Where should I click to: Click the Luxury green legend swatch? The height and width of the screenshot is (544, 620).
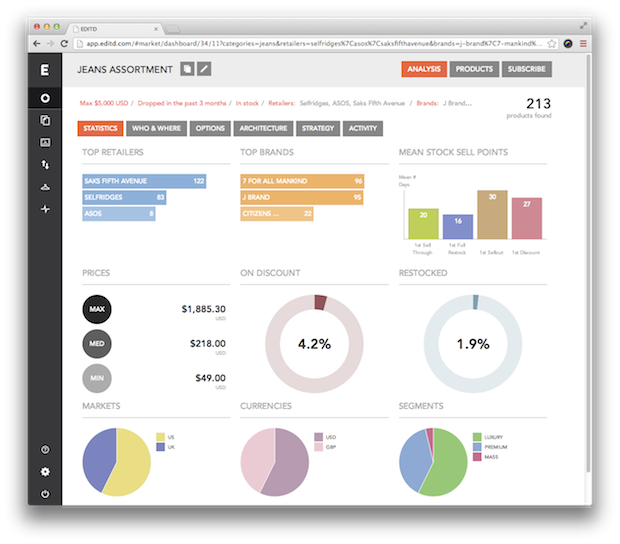tap(478, 437)
